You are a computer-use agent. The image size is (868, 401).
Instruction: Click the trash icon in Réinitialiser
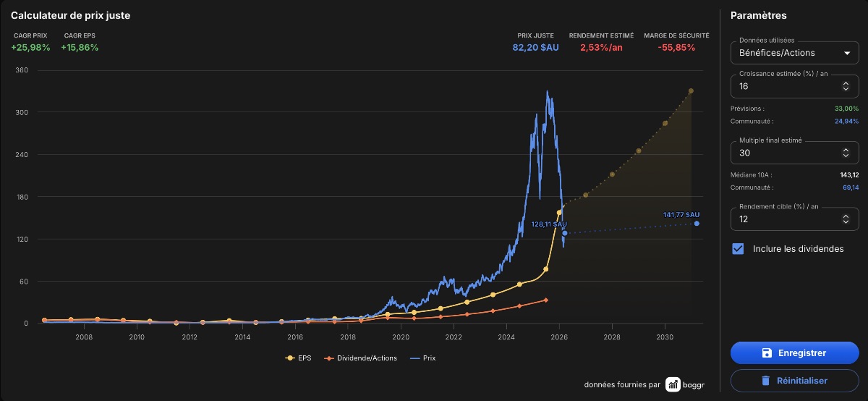[x=765, y=380]
